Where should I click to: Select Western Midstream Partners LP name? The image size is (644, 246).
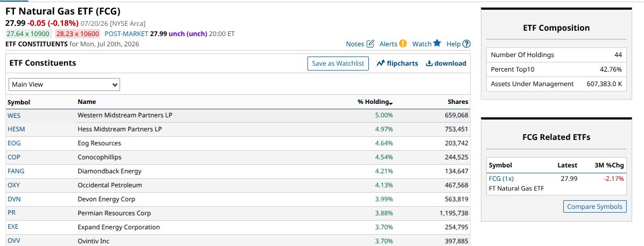125,115
